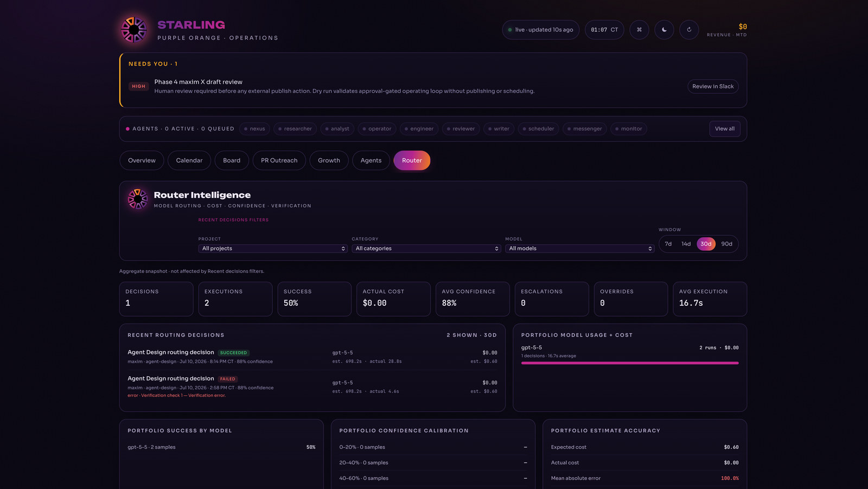Select the writer agent chip
This screenshot has height=489, width=868.
click(x=499, y=129)
